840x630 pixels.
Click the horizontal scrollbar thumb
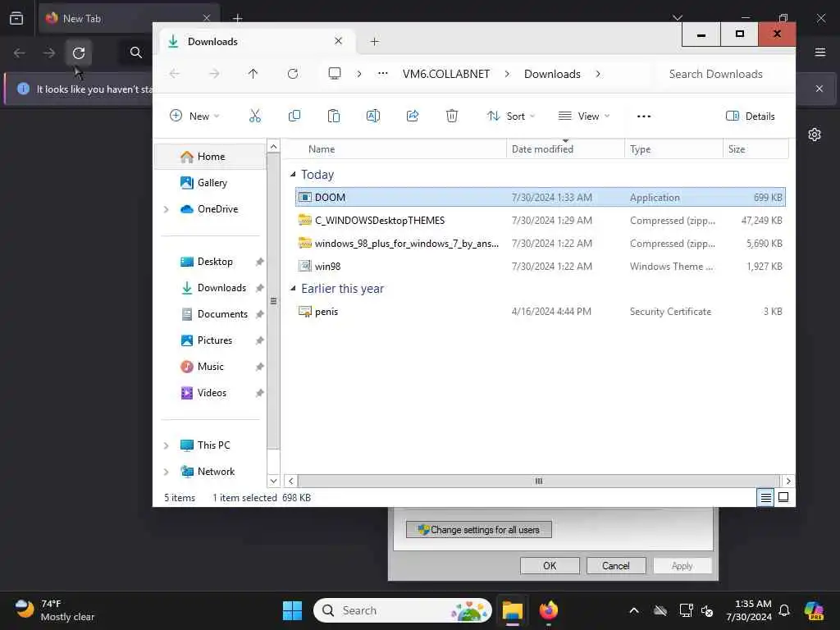point(538,481)
